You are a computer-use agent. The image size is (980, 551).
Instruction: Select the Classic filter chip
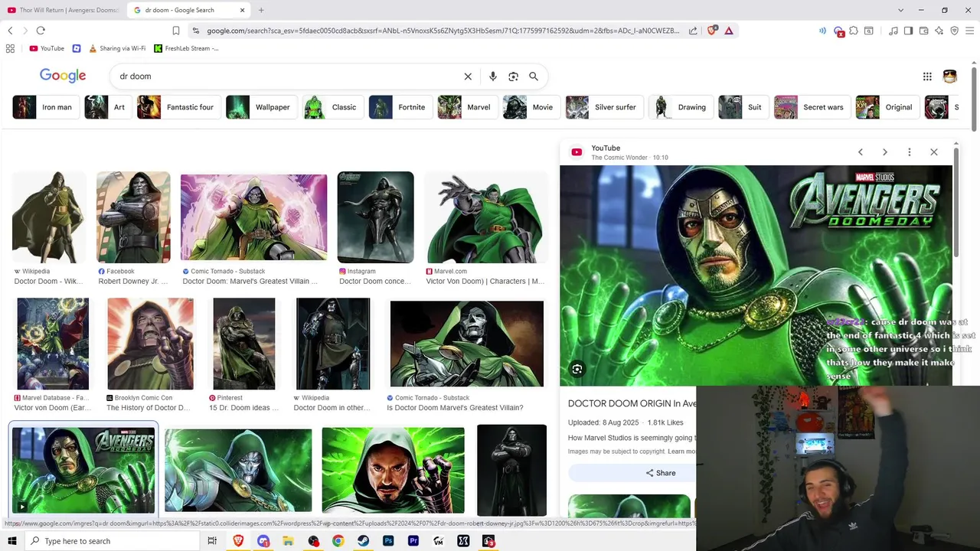click(332, 107)
